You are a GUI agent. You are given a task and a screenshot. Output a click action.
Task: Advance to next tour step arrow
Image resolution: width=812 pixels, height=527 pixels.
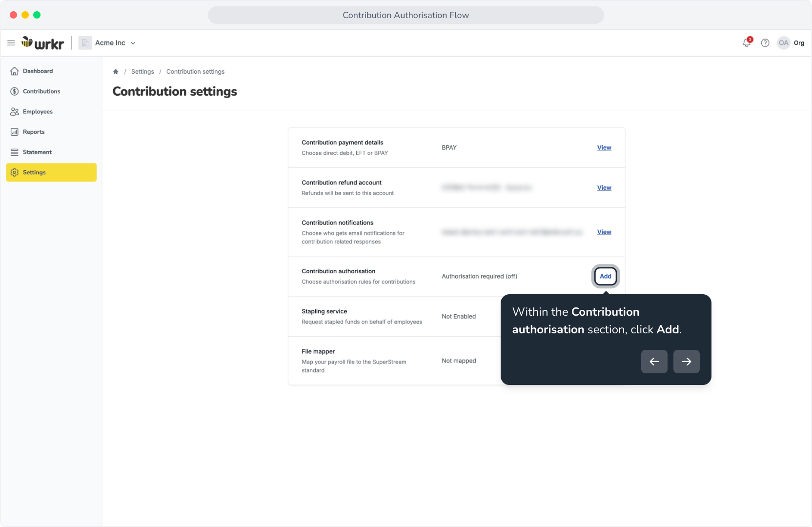point(687,362)
